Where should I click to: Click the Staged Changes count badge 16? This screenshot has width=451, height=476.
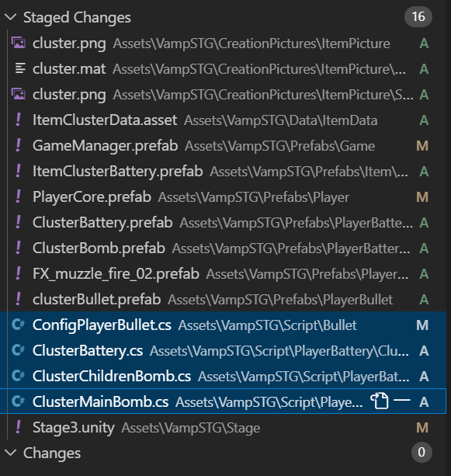[418, 17]
